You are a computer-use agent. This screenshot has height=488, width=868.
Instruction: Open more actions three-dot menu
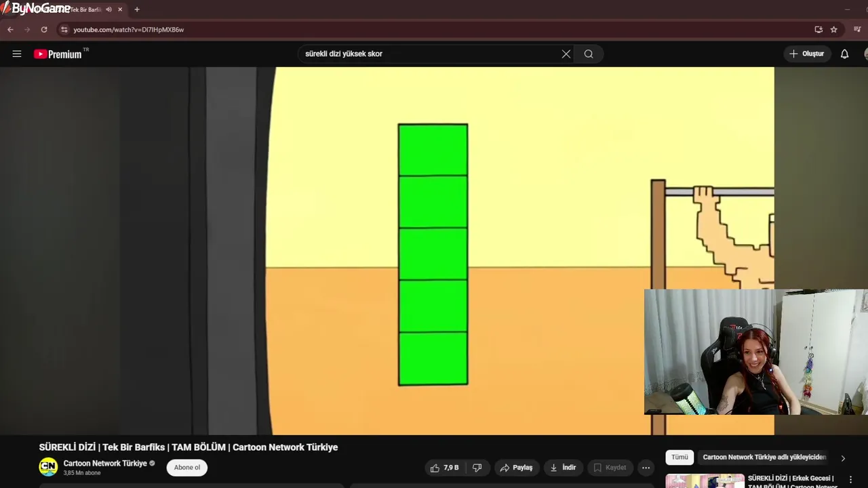[x=646, y=468]
